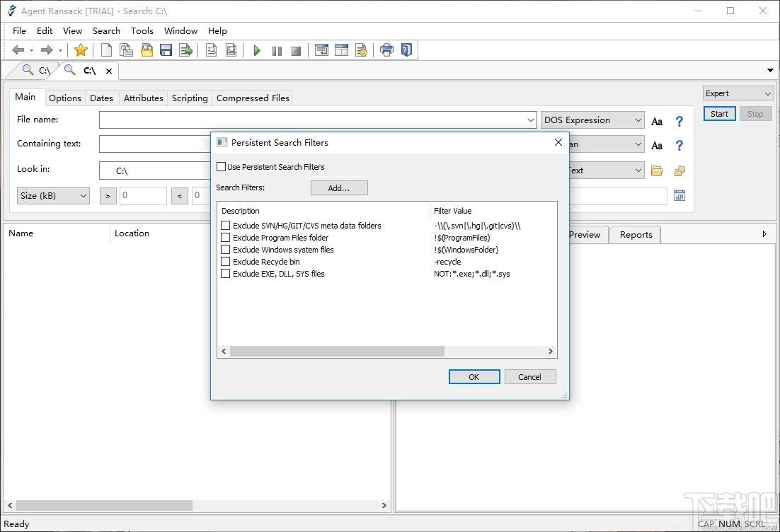This screenshot has height=532, width=780.
Task: Open the Tools menu
Action: pos(142,31)
